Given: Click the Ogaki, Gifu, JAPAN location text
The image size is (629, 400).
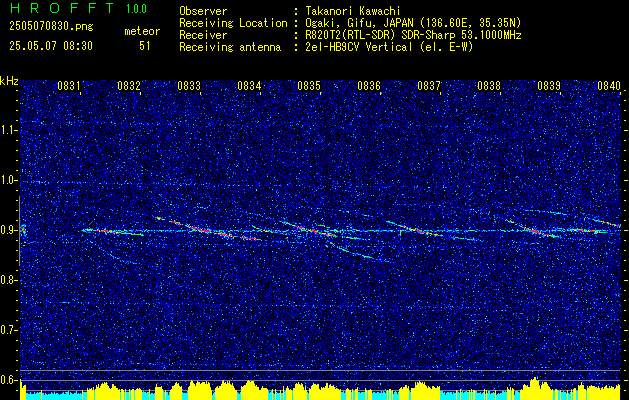Looking at the screenshot, I should tap(413, 23).
